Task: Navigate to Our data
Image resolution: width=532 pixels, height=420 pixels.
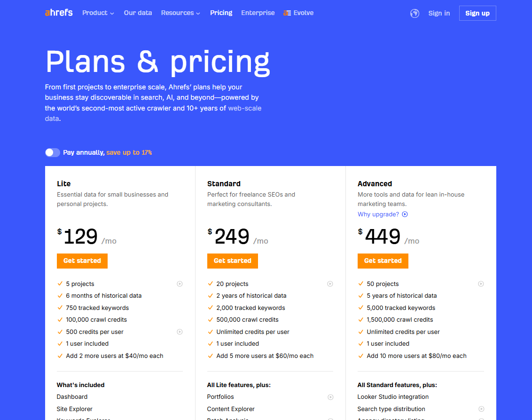Action: point(138,13)
